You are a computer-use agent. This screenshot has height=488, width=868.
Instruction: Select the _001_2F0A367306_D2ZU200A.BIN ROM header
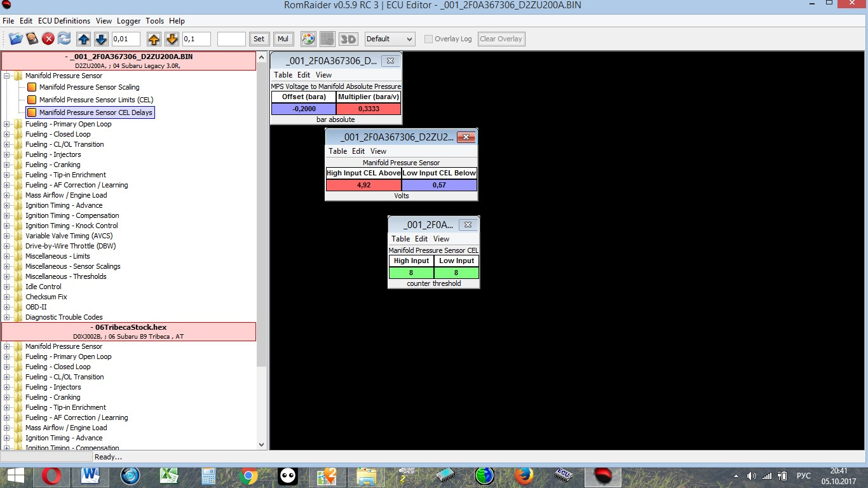(x=129, y=61)
